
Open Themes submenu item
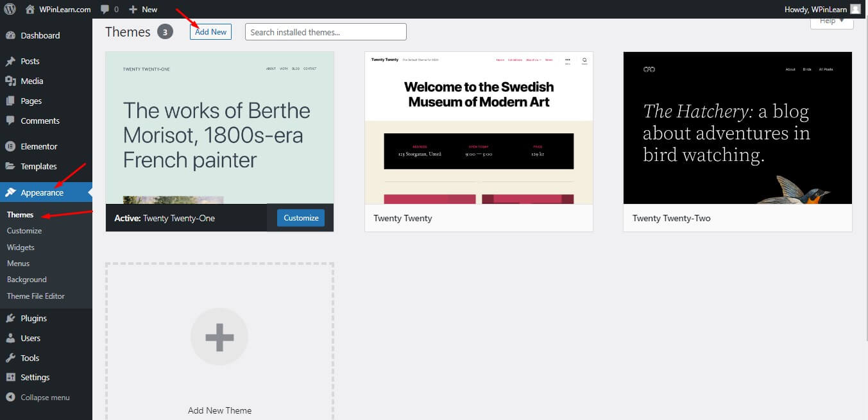coord(20,215)
